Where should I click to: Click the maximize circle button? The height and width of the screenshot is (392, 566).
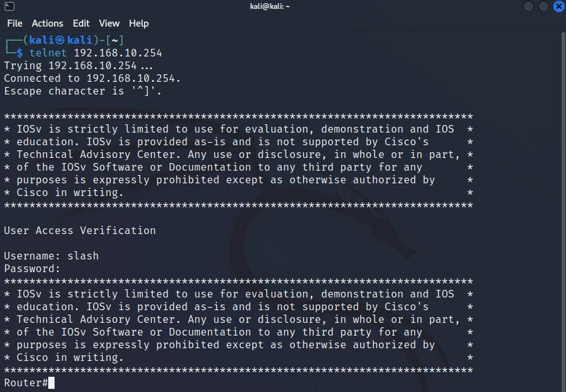543,6
